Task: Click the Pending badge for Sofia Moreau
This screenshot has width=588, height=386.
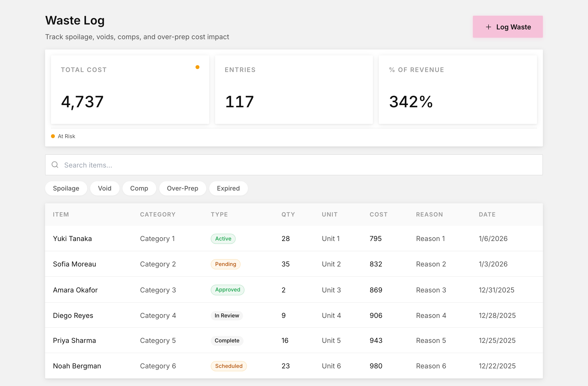Action: pos(225,264)
